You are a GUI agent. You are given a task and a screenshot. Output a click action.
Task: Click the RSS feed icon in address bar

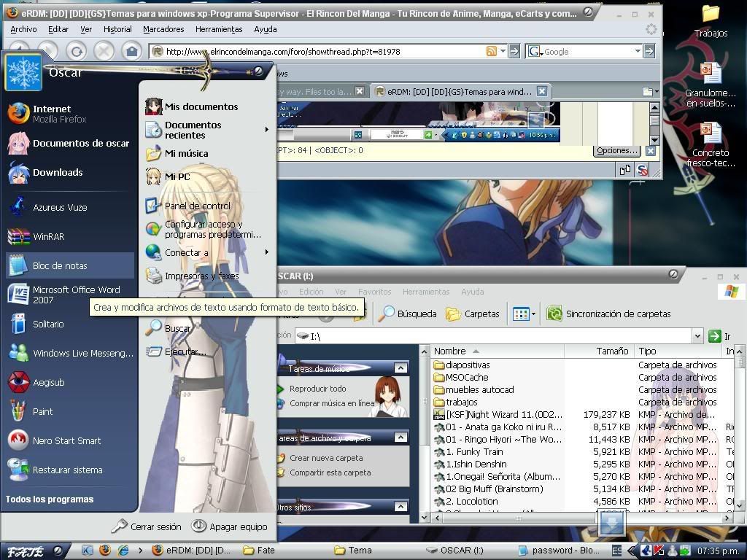pos(491,52)
